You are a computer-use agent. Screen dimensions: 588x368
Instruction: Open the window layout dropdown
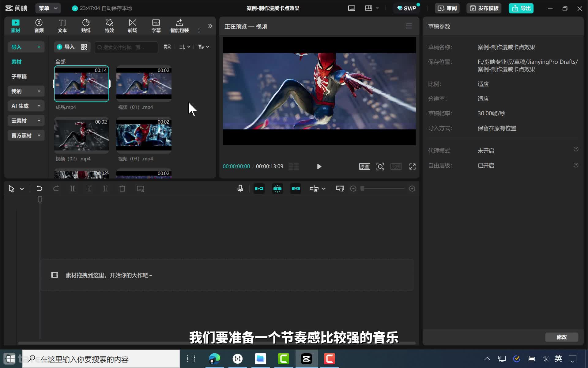tap(372, 8)
